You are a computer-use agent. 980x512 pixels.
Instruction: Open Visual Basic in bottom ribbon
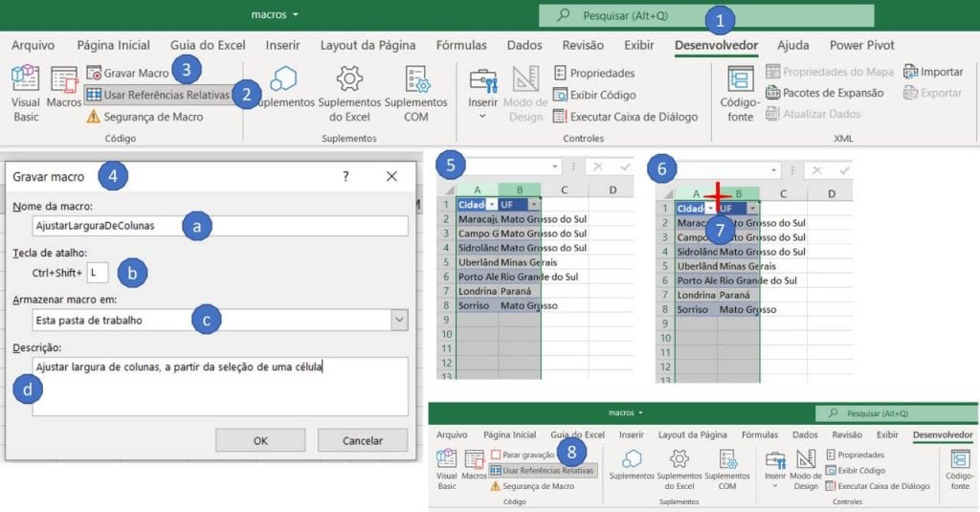click(x=446, y=469)
